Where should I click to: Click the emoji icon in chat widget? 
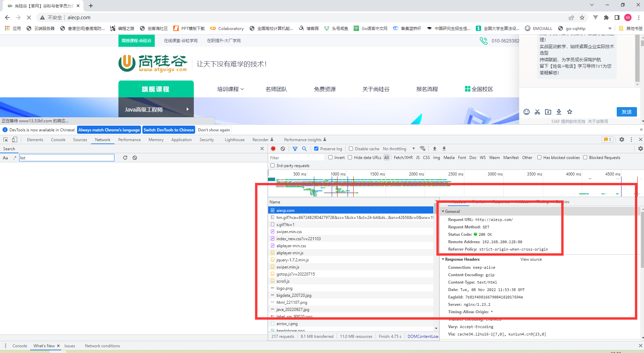coord(527,112)
